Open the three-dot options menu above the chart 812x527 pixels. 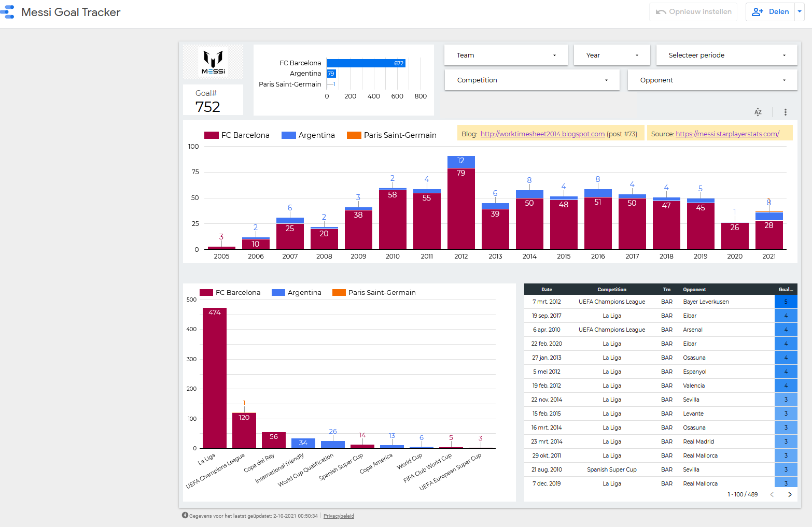point(786,112)
